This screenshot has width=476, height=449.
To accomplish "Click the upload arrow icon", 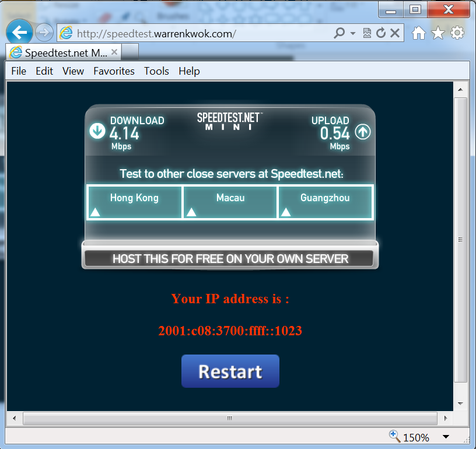I will point(363,132).
